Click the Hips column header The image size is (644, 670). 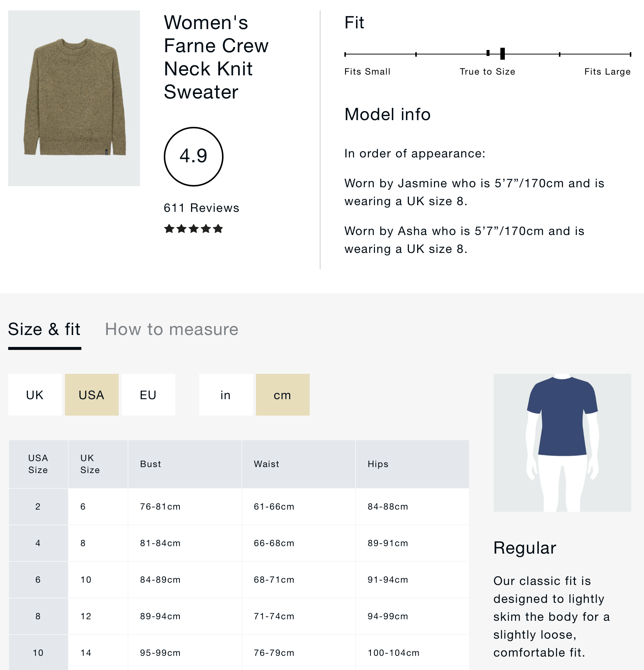tap(378, 464)
